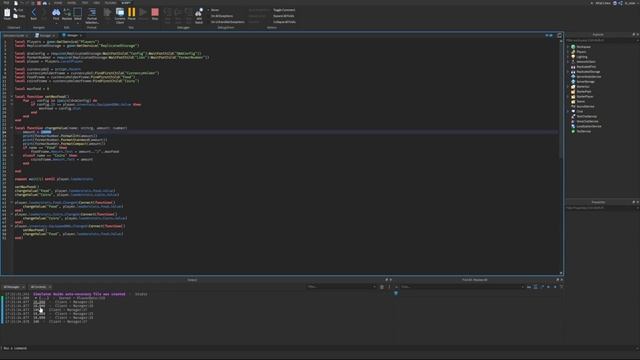Screen dimensions: 640x360
Task: Navigate Back in the script editor
Action: 33,14
